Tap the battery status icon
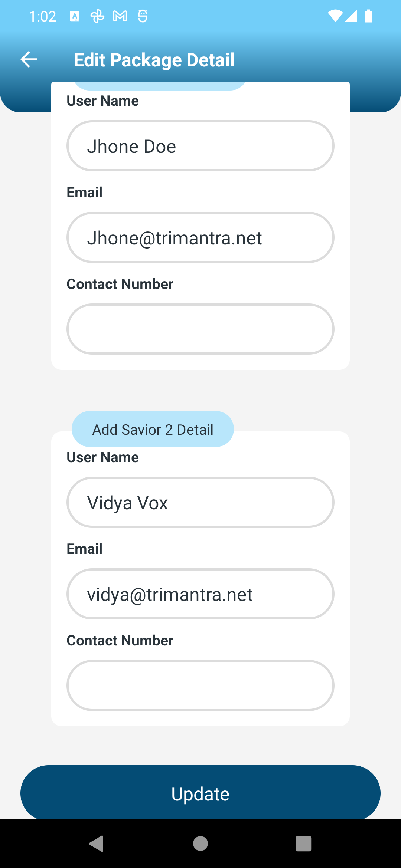Screen dimensions: 401x868 click(368, 16)
